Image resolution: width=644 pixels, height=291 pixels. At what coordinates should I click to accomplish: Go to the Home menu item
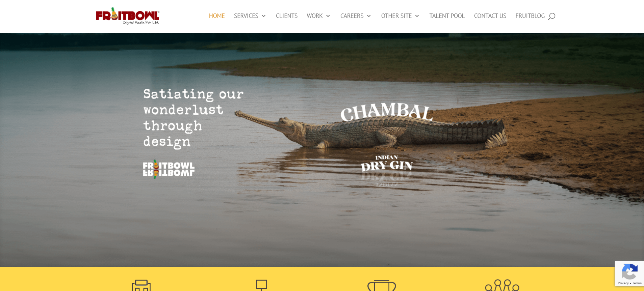217,16
